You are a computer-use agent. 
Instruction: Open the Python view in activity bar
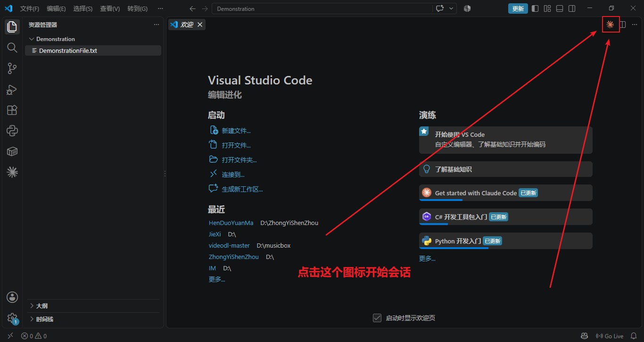[12, 131]
